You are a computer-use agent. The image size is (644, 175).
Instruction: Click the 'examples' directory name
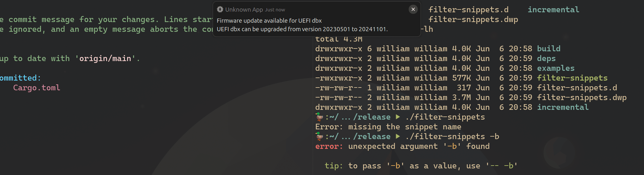(x=556, y=68)
